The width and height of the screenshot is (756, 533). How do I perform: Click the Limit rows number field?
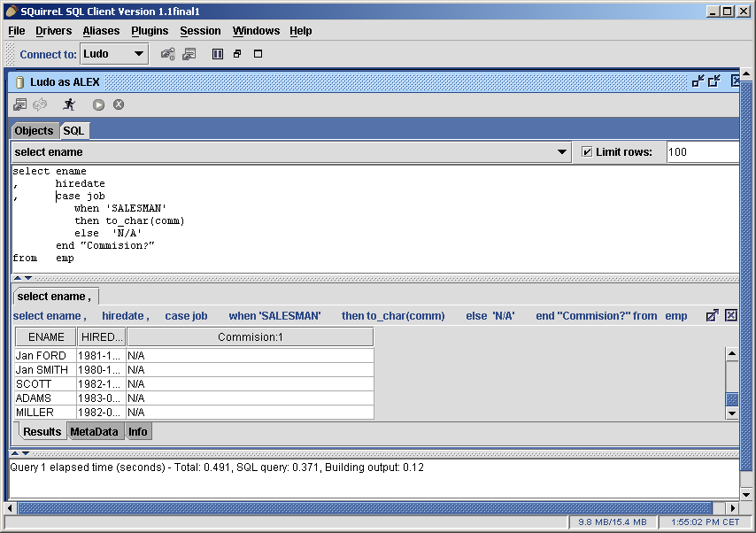(702, 152)
